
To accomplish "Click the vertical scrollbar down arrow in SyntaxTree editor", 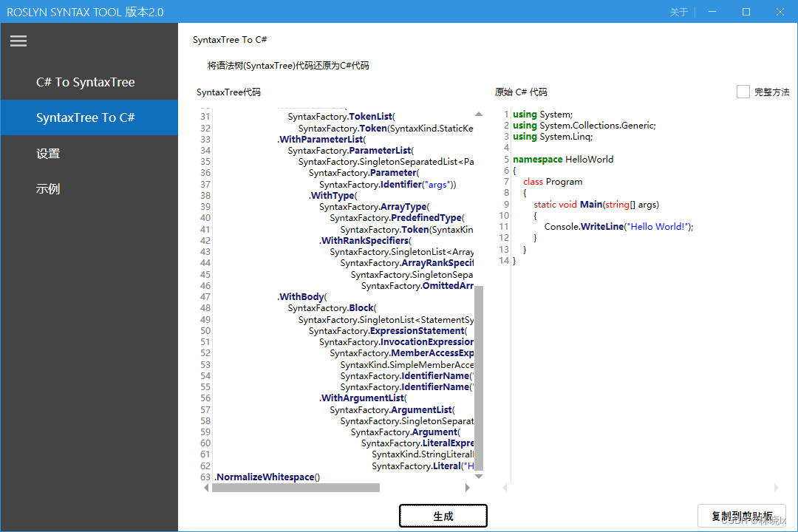I will coord(478,477).
